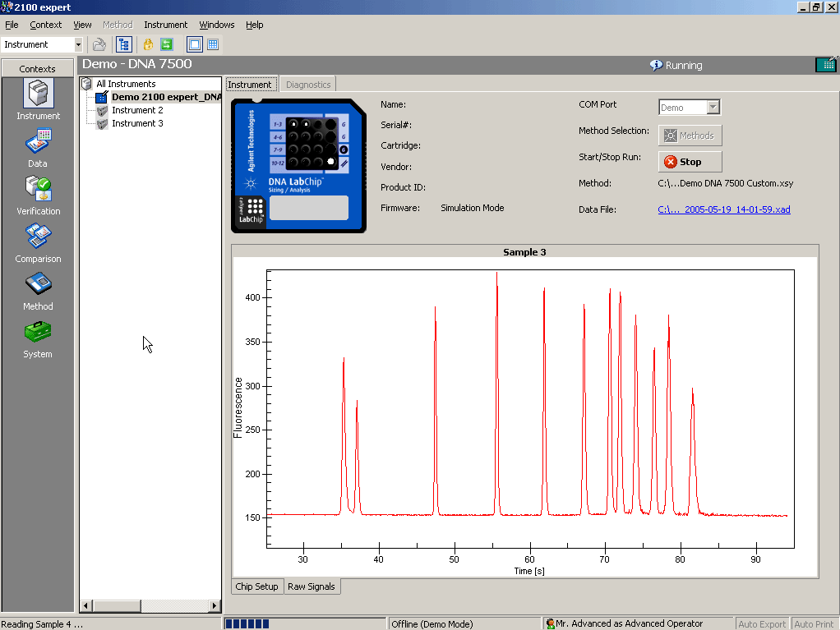The image size is (840, 630).
Task: Open the Verification context
Action: 38,196
